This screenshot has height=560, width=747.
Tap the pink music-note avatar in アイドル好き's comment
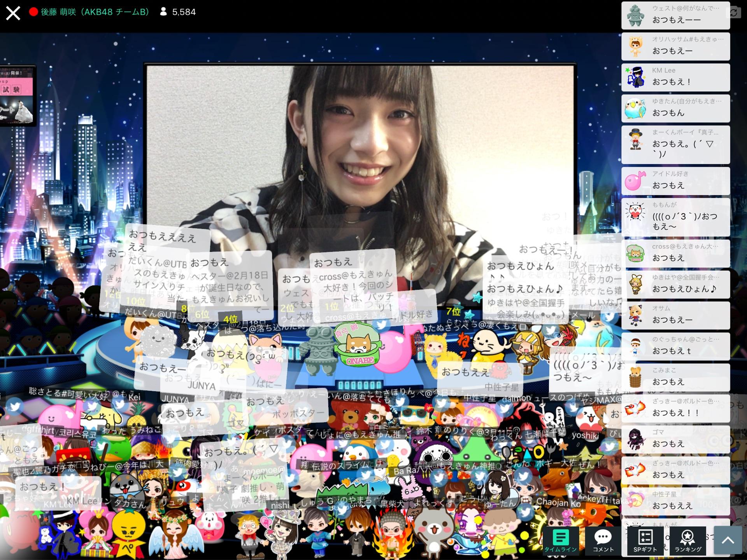pyautogui.click(x=635, y=181)
